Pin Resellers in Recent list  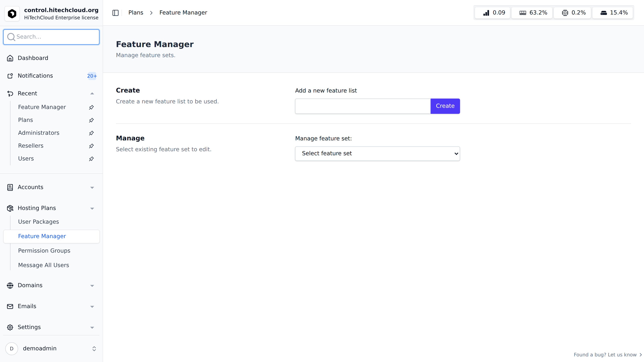[x=92, y=146]
